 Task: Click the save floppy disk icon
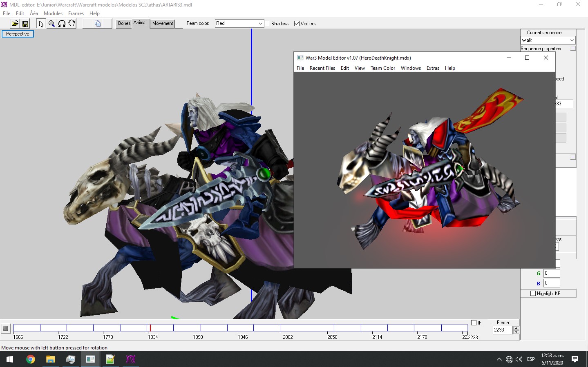(25, 24)
